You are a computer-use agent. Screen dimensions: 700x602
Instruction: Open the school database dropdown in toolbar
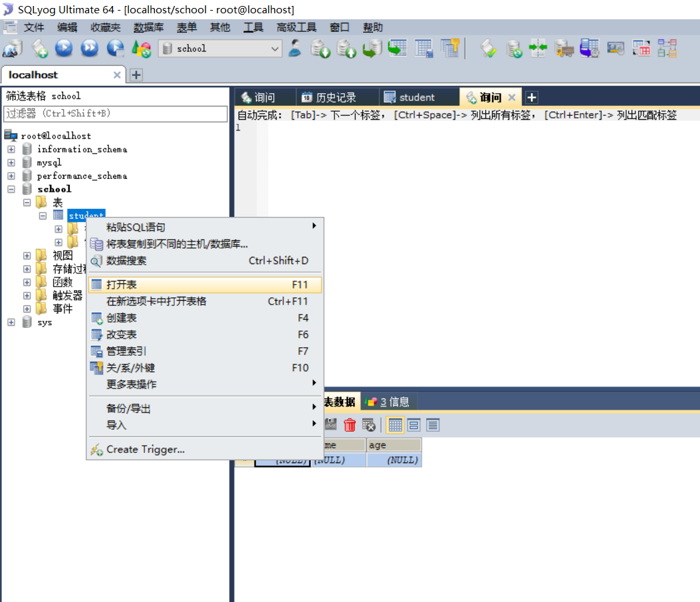tap(219, 49)
